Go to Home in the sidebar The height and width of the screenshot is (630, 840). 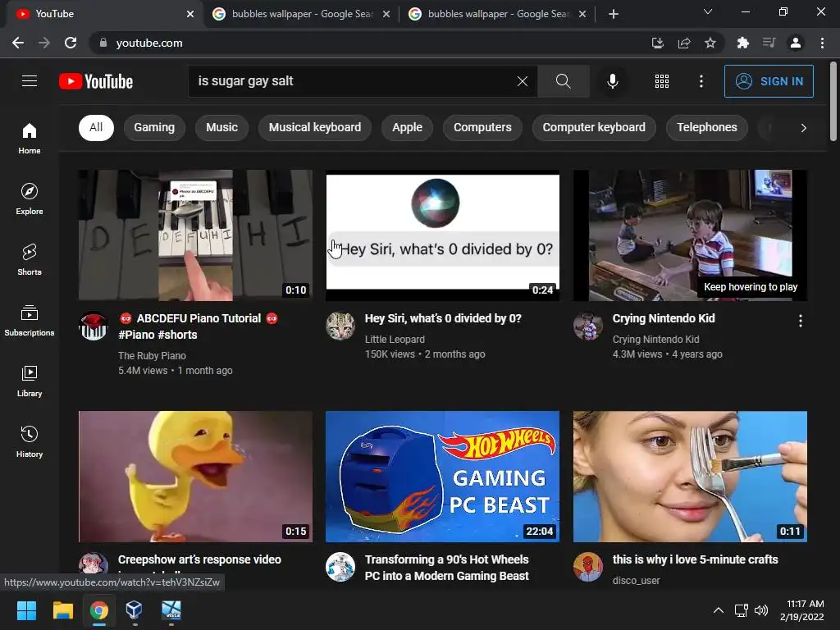tap(30, 138)
